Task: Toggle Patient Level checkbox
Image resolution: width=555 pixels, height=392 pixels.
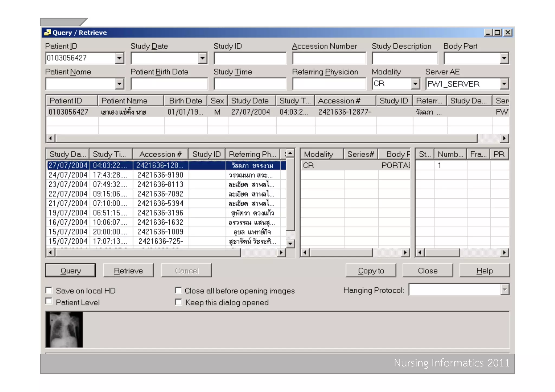Action: [x=49, y=301]
